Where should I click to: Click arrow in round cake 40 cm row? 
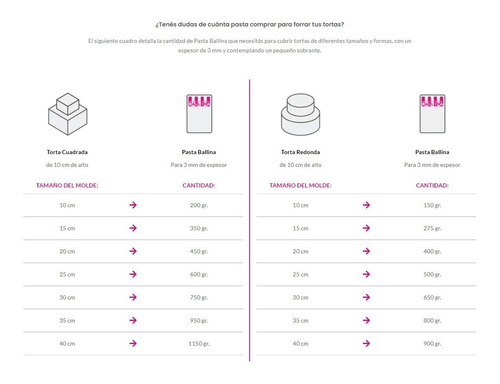(366, 343)
